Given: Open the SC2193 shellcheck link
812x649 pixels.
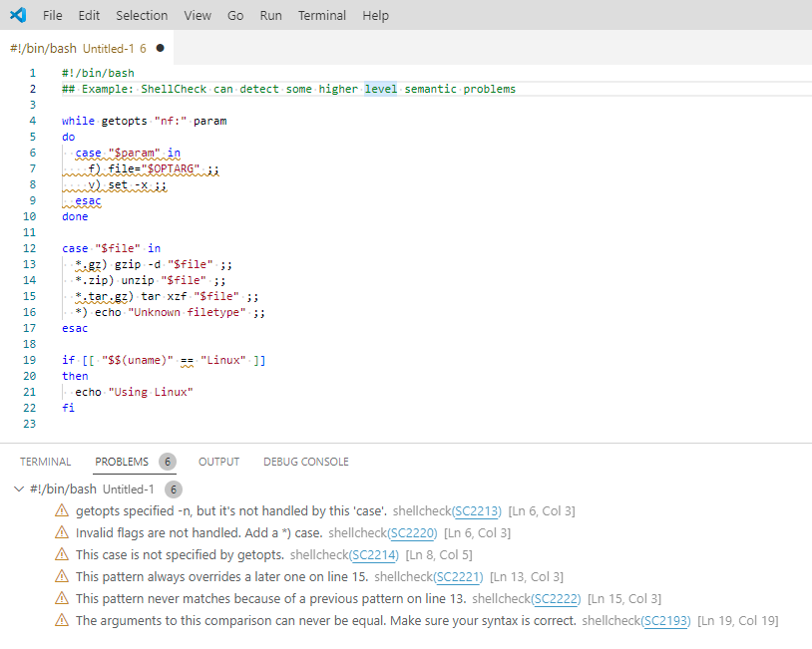Looking at the screenshot, I should pyautogui.click(x=666, y=620).
